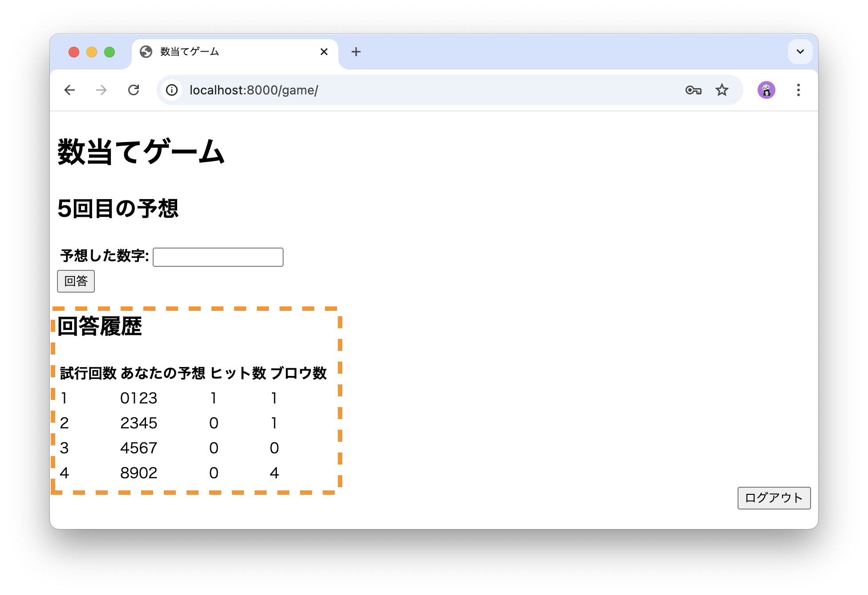Click the ログアウト button

point(774,498)
